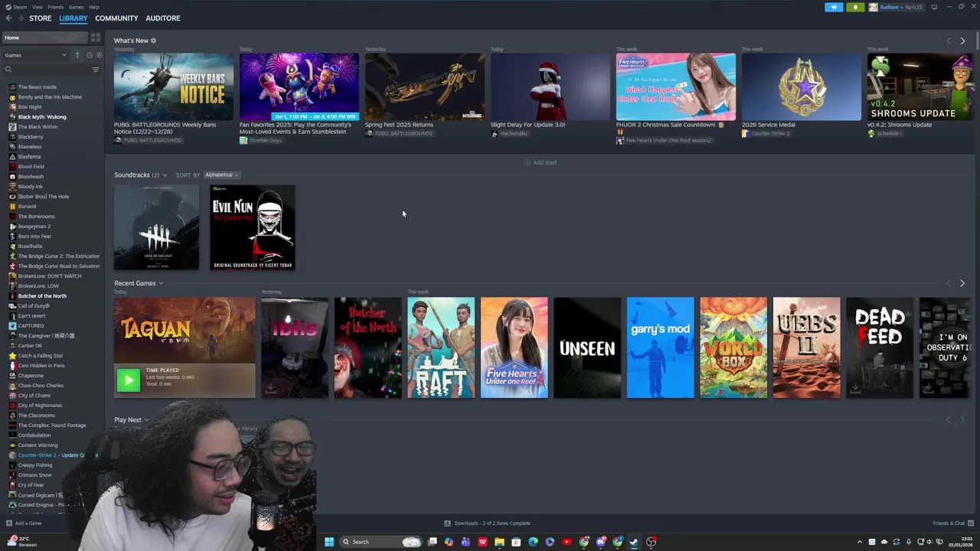
Task: Click Spring Fest 2025 Returns headline
Action: [x=399, y=125]
